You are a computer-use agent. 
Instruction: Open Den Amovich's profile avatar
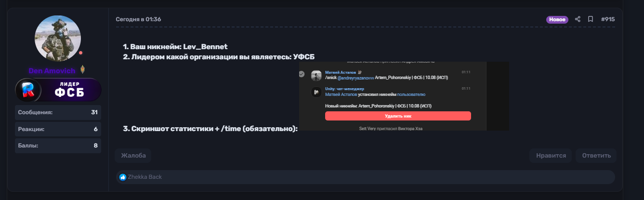pyautogui.click(x=58, y=38)
